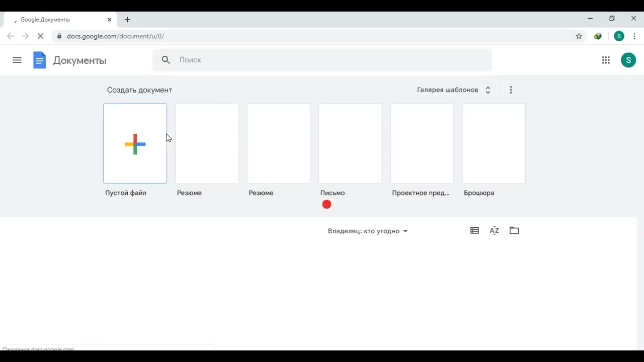Viewport: 644px width, 362px height.
Task: Switch to list view layout
Action: coord(474,231)
